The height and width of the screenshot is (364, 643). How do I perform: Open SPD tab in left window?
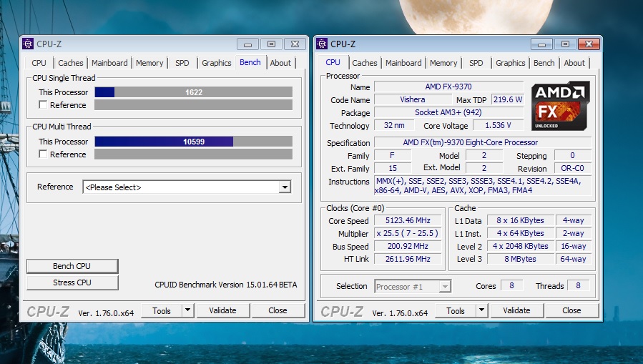[182, 63]
